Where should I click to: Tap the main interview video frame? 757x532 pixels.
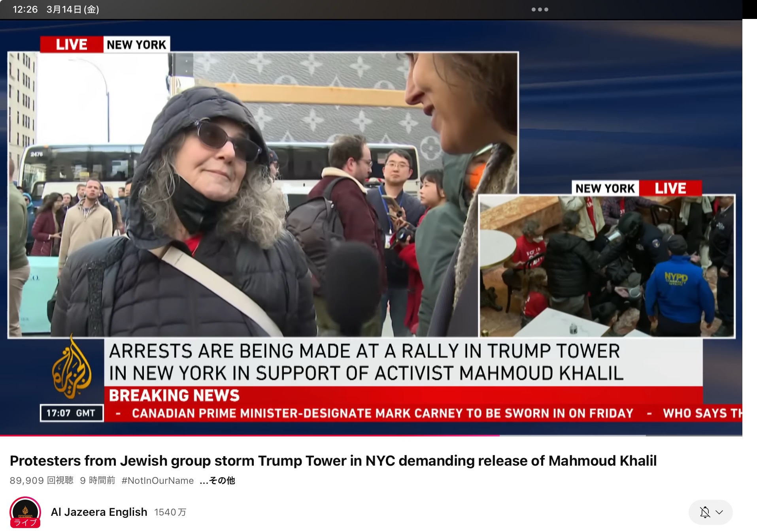click(263, 194)
